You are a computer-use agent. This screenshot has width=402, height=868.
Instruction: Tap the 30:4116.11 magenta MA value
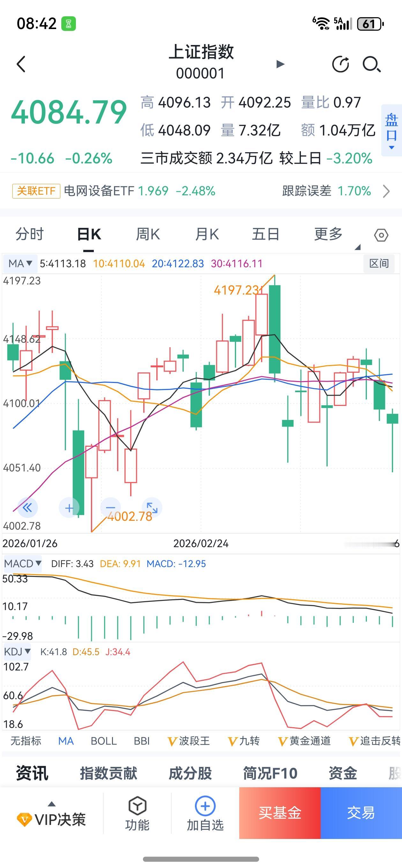[237, 264]
